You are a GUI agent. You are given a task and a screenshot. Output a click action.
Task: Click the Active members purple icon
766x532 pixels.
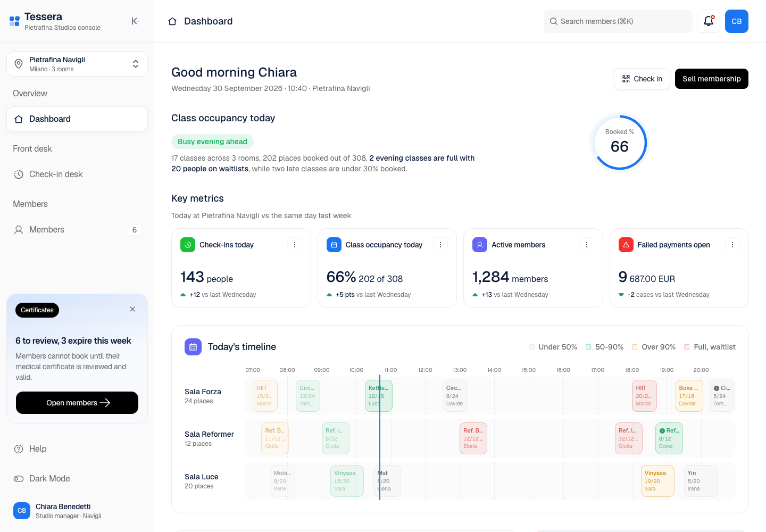point(480,245)
